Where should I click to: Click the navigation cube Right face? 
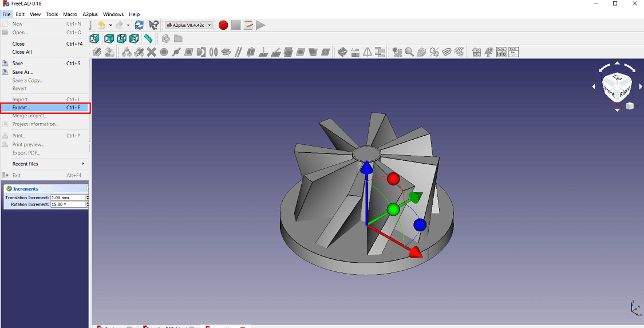click(x=626, y=93)
